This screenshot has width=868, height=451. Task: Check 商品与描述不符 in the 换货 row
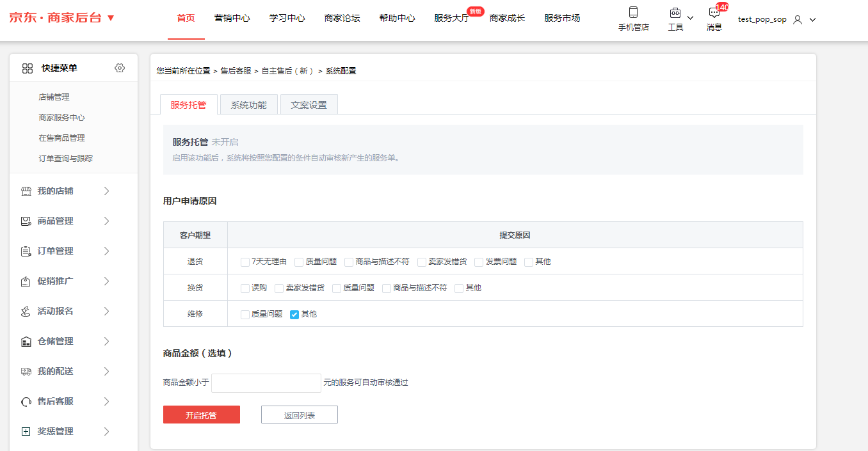pos(387,288)
